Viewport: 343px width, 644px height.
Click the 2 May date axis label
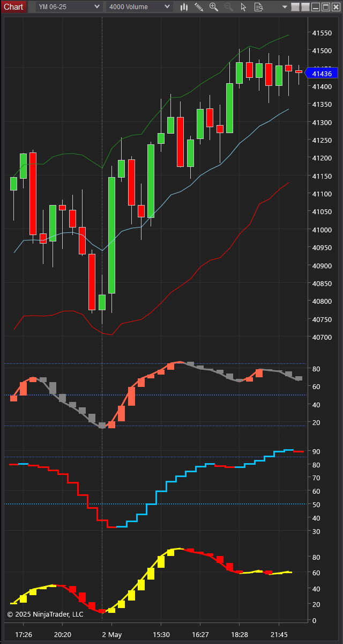tap(111, 635)
